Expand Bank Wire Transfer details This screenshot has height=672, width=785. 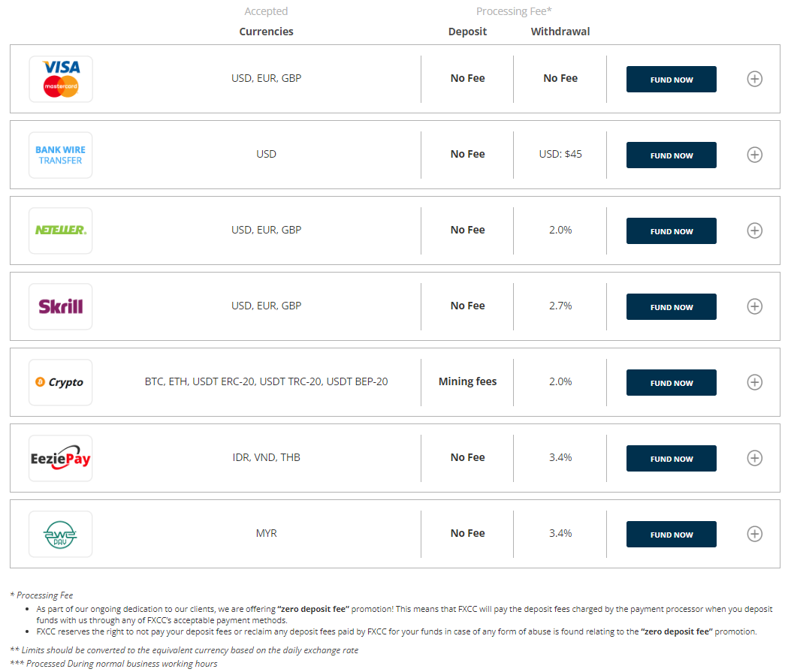point(755,155)
